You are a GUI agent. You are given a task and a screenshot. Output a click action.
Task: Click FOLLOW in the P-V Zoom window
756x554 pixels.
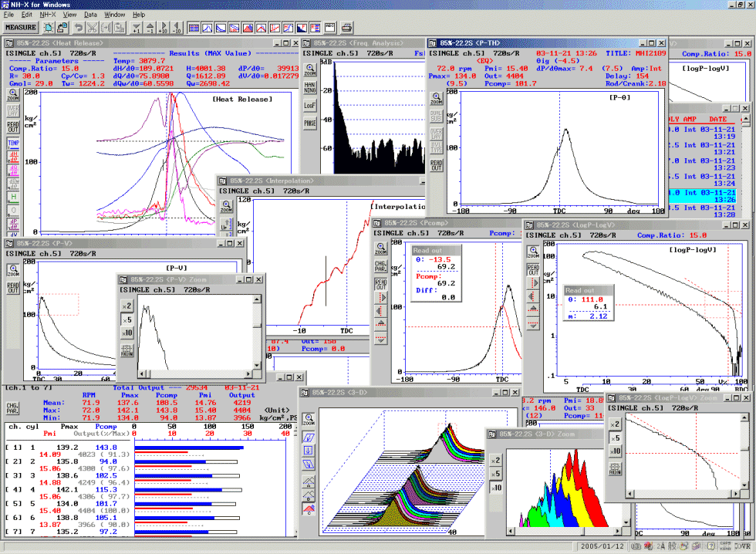(127, 350)
